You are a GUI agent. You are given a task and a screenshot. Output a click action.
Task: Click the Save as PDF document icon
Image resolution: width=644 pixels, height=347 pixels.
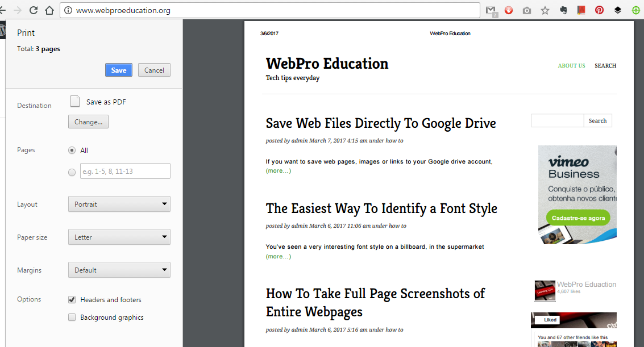pos(75,101)
